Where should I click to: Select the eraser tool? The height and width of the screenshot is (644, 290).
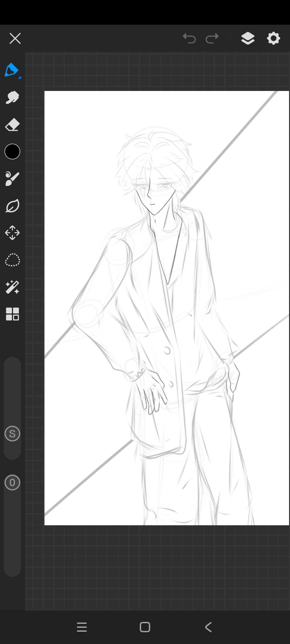[12, 124]
